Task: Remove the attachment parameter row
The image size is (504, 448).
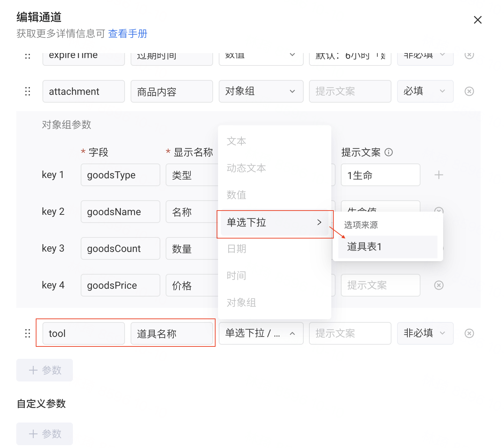Action: pos(469,91)
